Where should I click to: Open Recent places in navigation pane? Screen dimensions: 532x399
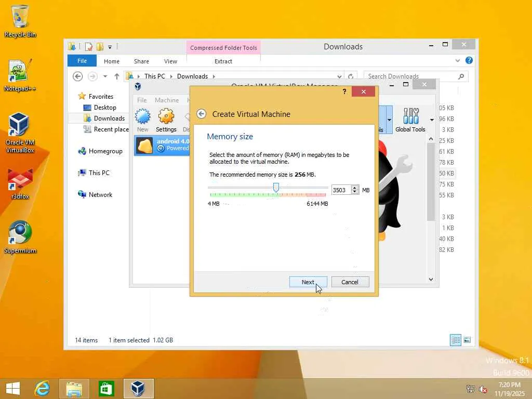pyautogui.click(x=111, y=129)
